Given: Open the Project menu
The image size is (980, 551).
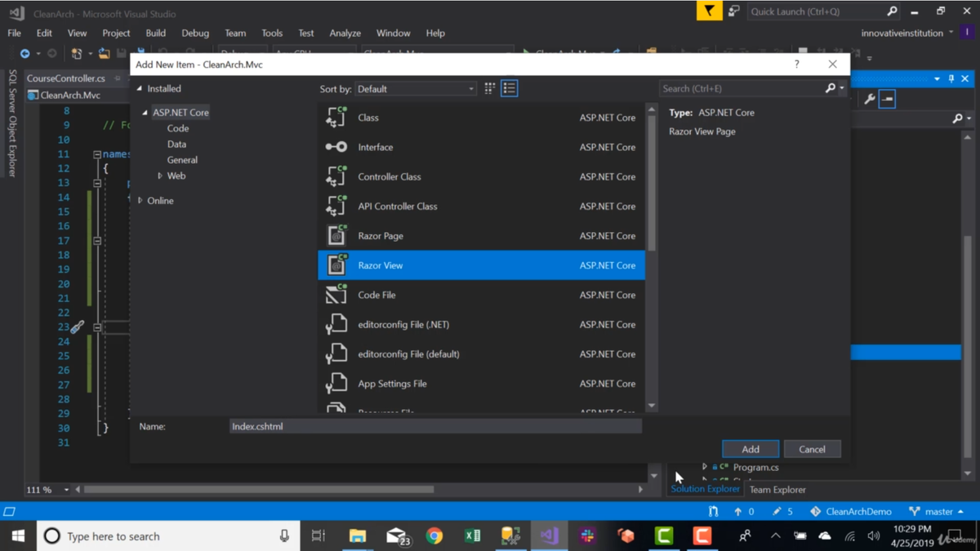Looking at the screenshot, I should [x=116, y=33].
